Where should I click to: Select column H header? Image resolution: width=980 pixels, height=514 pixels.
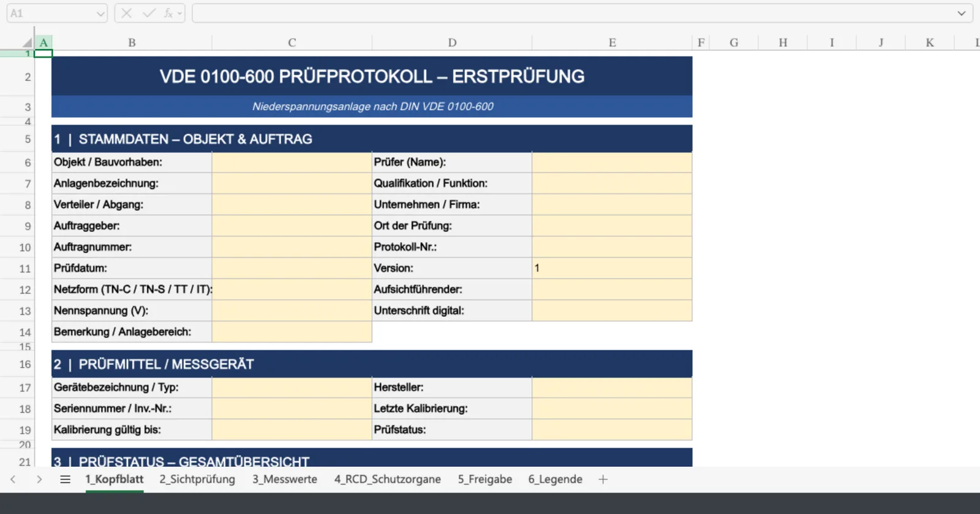[x=783, y=42]
